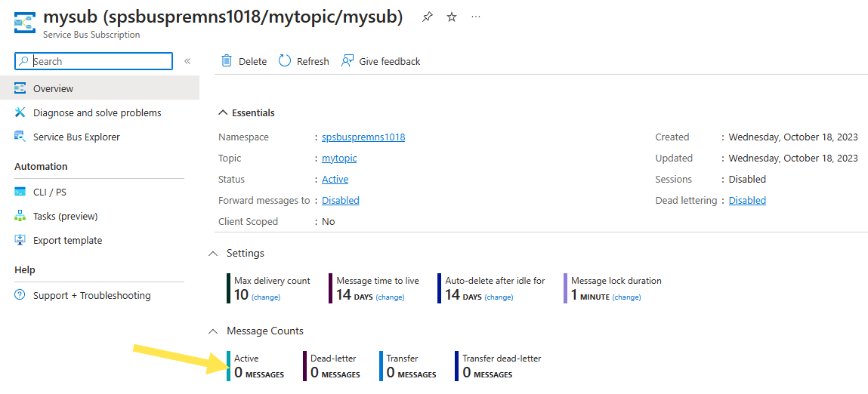Click the Delete trash can icon
This screenshot has height=394, width=868.
[227, 61]
